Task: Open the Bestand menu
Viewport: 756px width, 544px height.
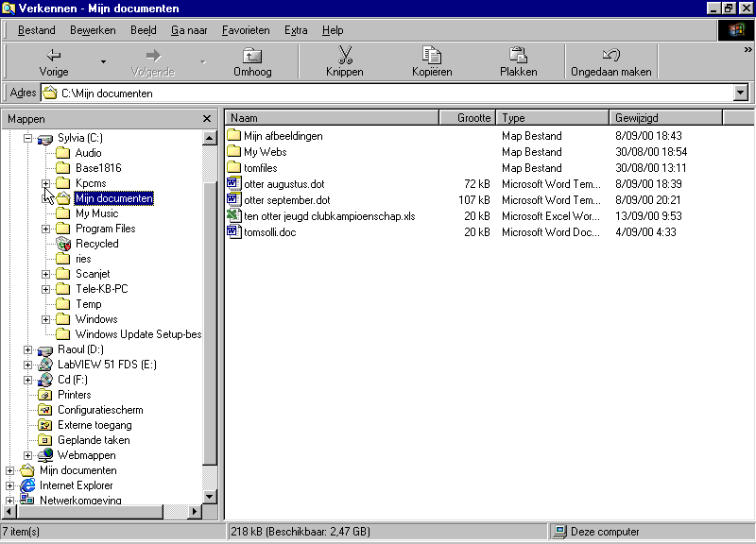Action: tap(37, 30)
